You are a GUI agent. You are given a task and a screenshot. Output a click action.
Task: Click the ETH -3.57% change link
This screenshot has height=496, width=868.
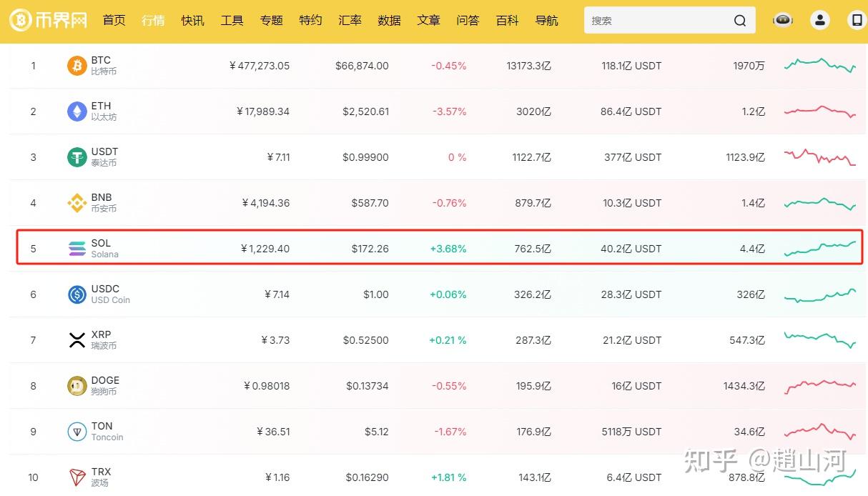(x=449, y=111)
